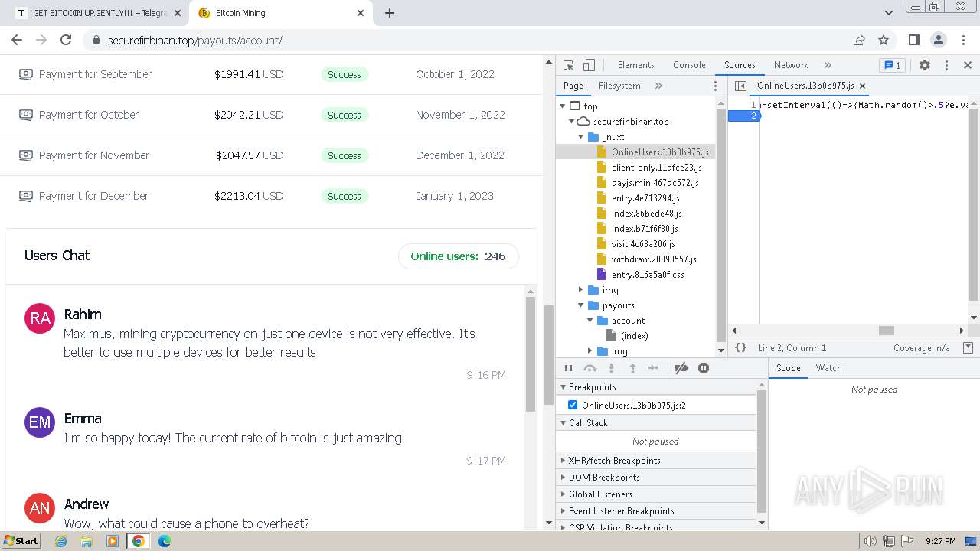Open Internet Explorer from taskbar
The width and height of the screenshot is (980, 551).
[x=61, y=541]
